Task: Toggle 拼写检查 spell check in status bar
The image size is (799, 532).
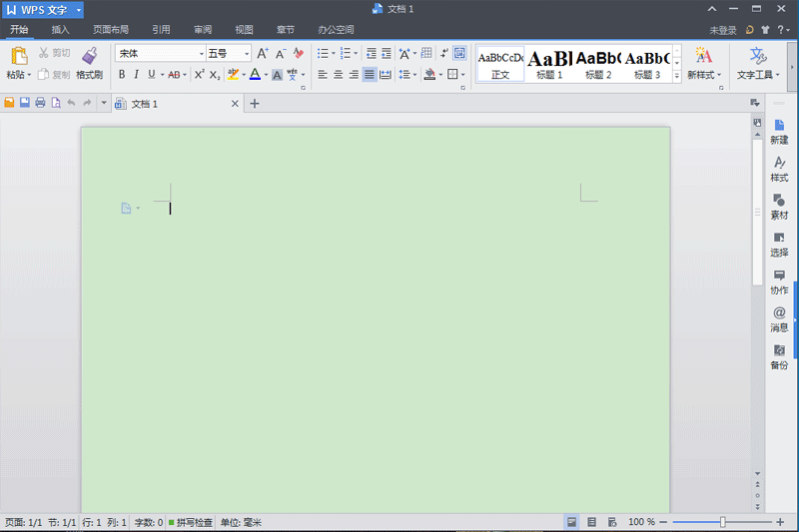Action: [190, 522]
